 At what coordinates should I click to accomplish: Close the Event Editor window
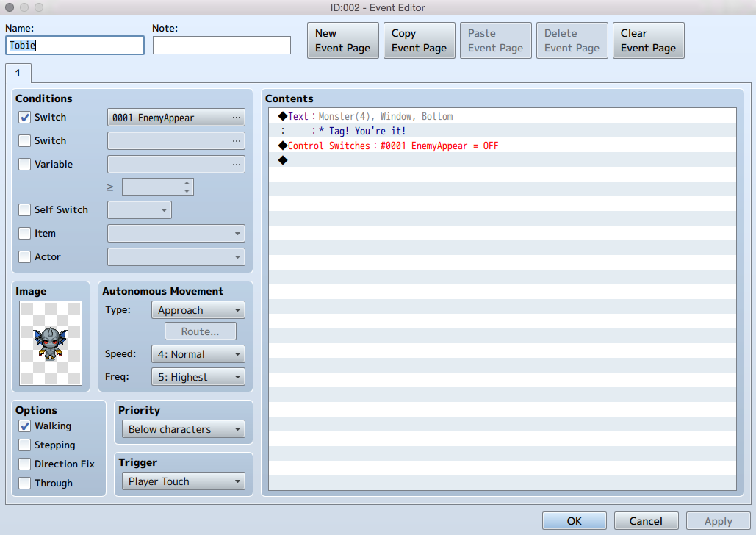click(x=9, y=7)
